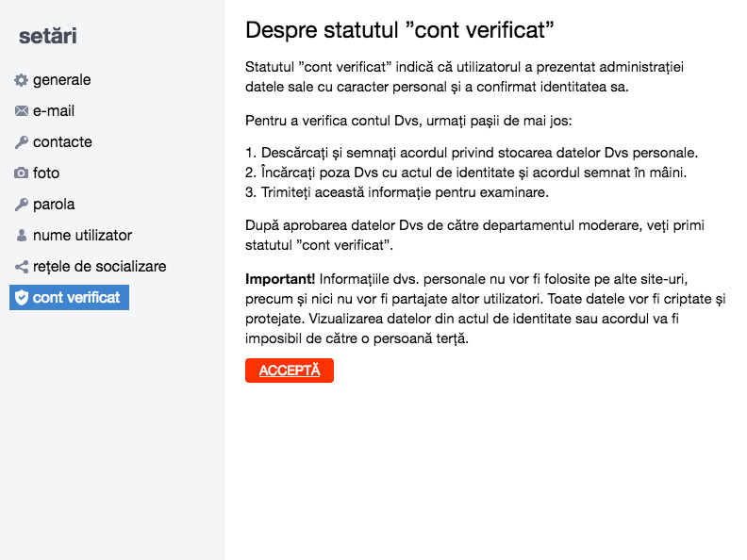
Task: Click the person icon beside nume utilizator
Action: (x=21, y=236)
